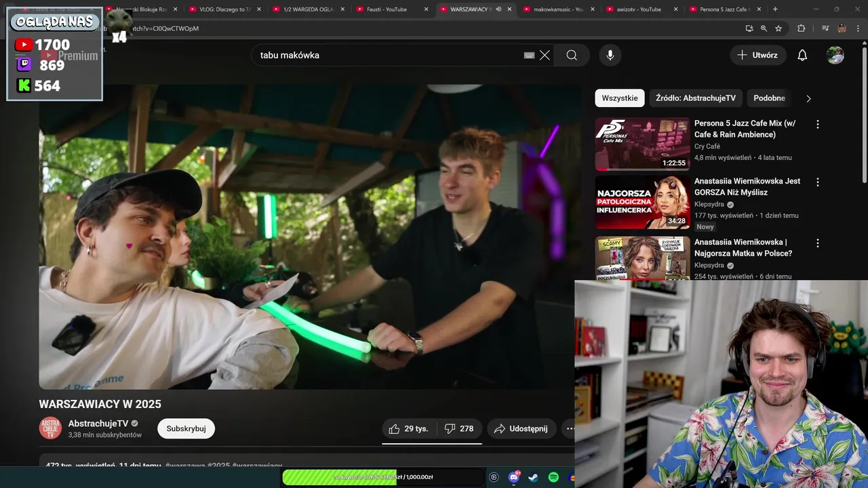
Task: Click the install app icon in address bar
Action: point(749,28)
